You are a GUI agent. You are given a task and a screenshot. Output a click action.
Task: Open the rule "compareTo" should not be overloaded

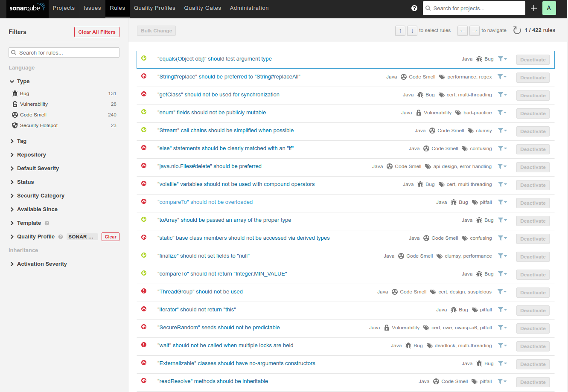pos(205,202)
